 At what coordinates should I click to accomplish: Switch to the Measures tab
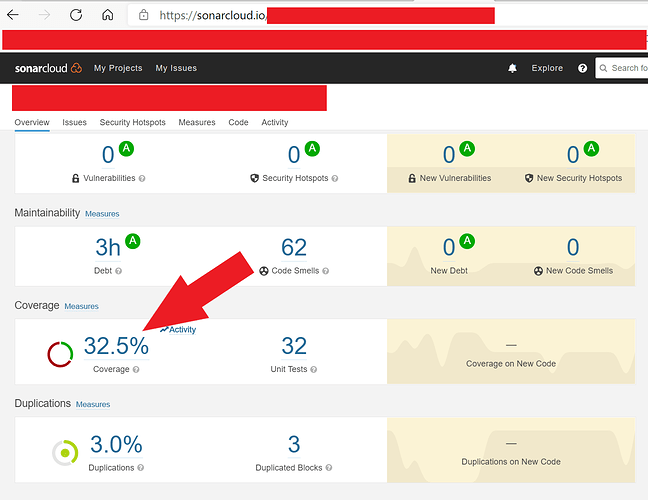coord(197,122)
